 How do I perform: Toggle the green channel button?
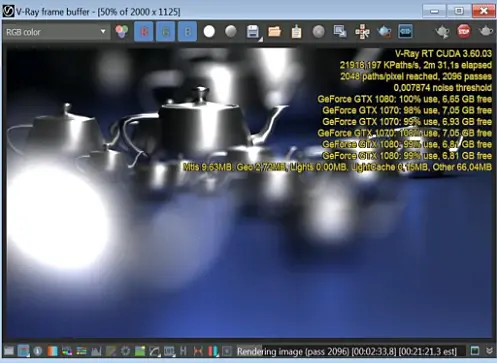click(166, 32)
